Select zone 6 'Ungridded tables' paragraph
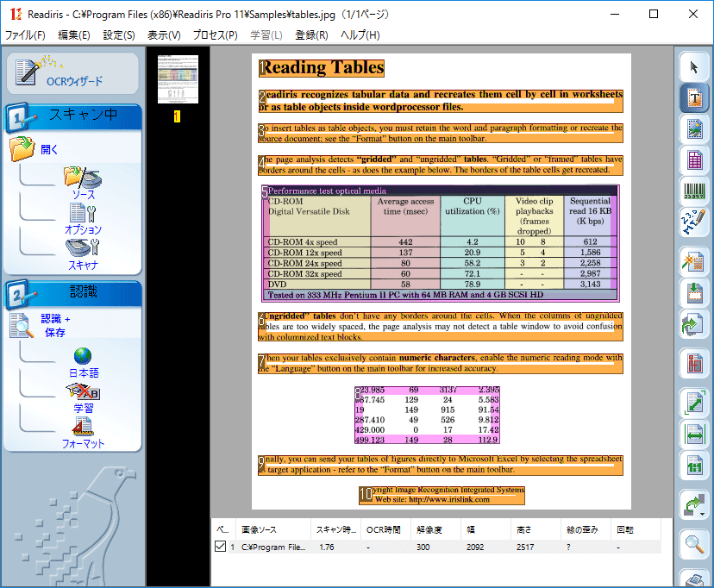 pyautogui.click(x=441, y=326)
